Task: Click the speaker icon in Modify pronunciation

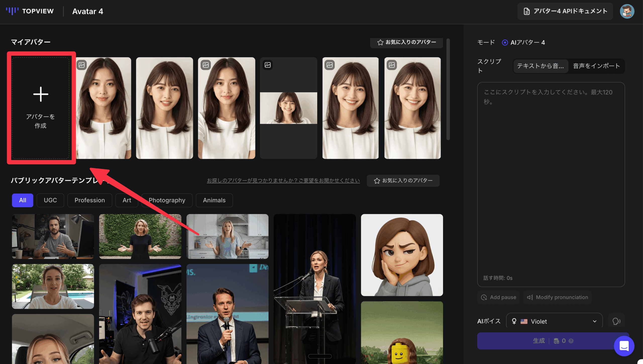Action: coord(530,297)
